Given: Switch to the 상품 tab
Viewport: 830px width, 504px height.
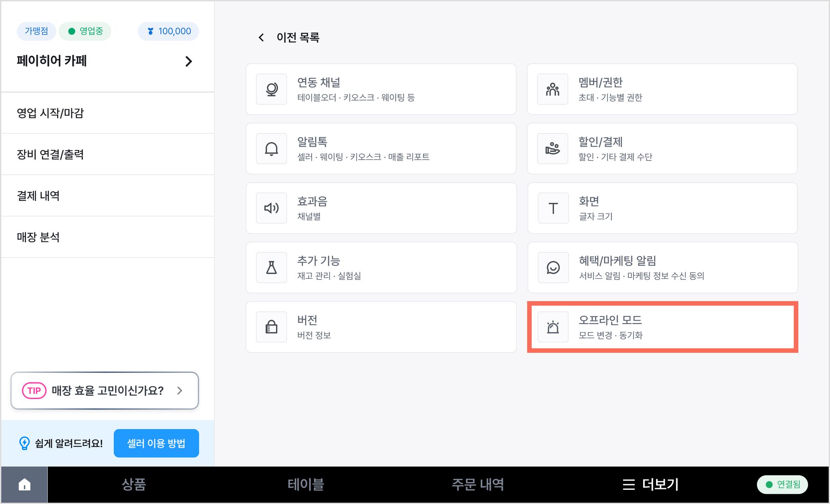Looking at the screenshot, I should click(134, 485).
